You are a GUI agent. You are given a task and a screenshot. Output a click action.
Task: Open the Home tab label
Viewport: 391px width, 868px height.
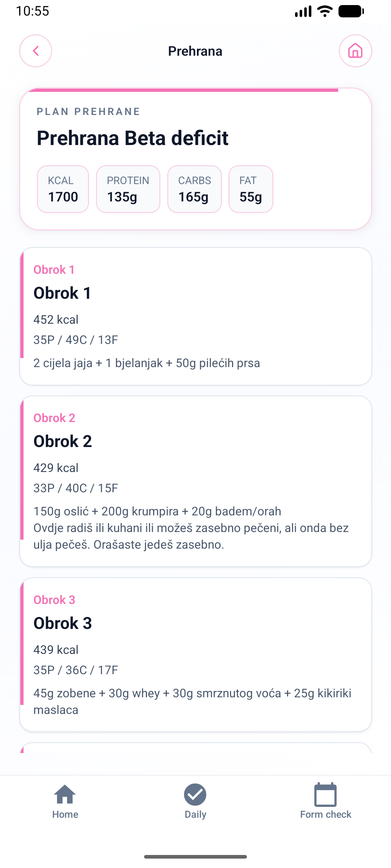[65, 814]
